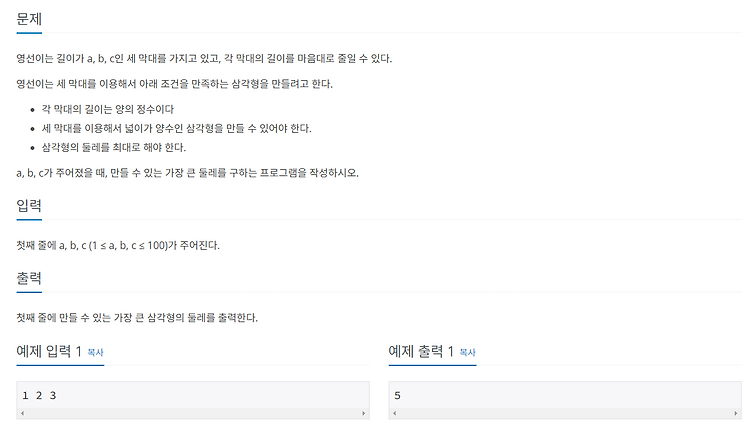
Task: Click the second bullet about positive triangle area
Action: point(176,129)
